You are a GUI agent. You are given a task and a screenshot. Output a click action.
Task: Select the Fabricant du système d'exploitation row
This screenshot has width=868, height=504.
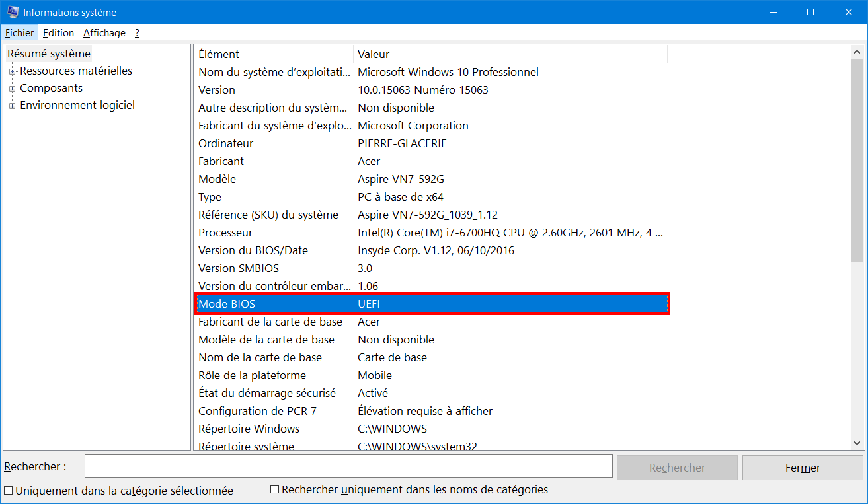coord(431,126)
